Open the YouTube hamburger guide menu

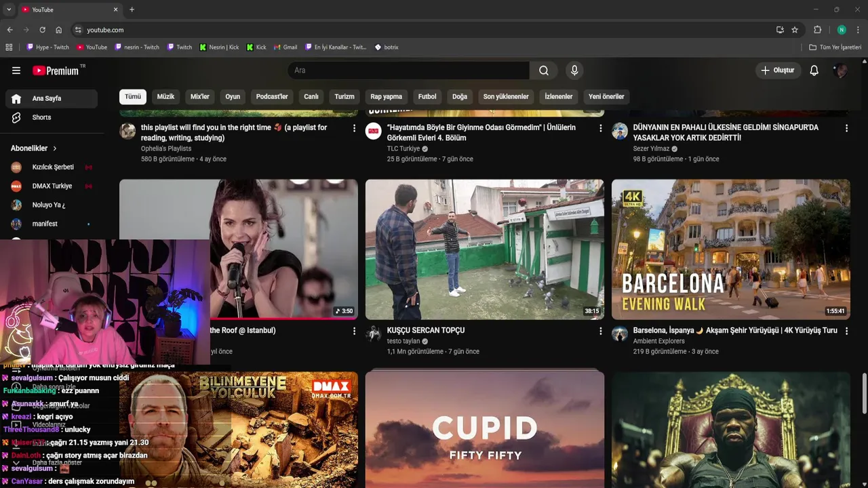pyautogui.click(x=16, y=70)
